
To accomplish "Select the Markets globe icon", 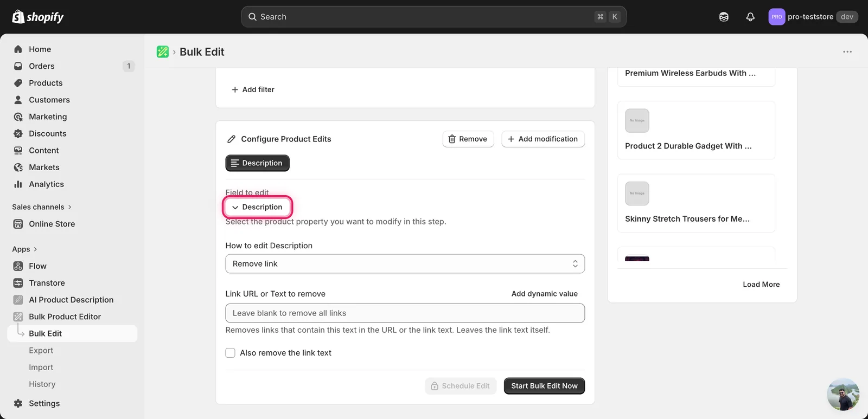I will click(x=18, y=167).
